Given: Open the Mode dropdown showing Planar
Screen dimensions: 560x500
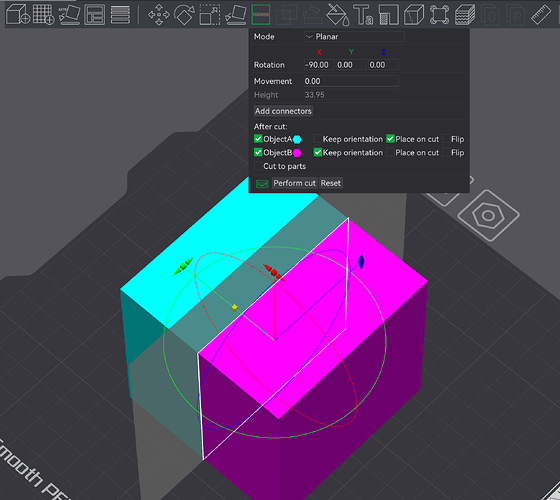Looking at the screenshot, I should pos(354,36).
